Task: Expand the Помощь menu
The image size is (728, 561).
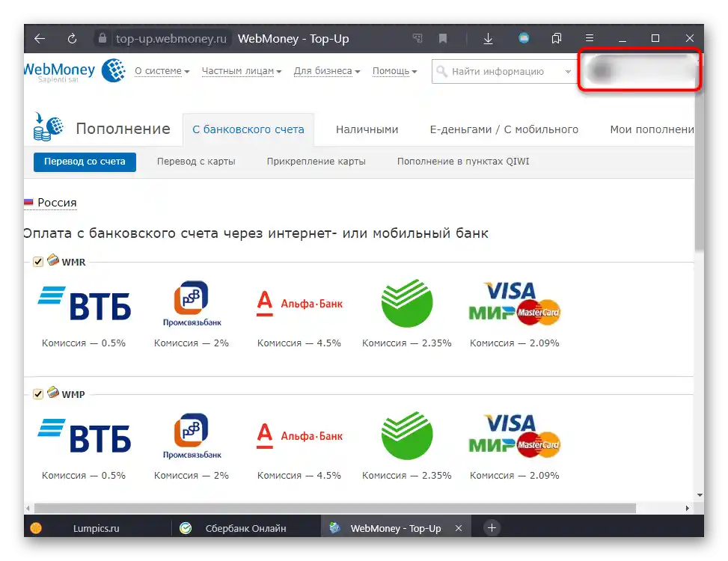Action: click(x=394, y=71)
